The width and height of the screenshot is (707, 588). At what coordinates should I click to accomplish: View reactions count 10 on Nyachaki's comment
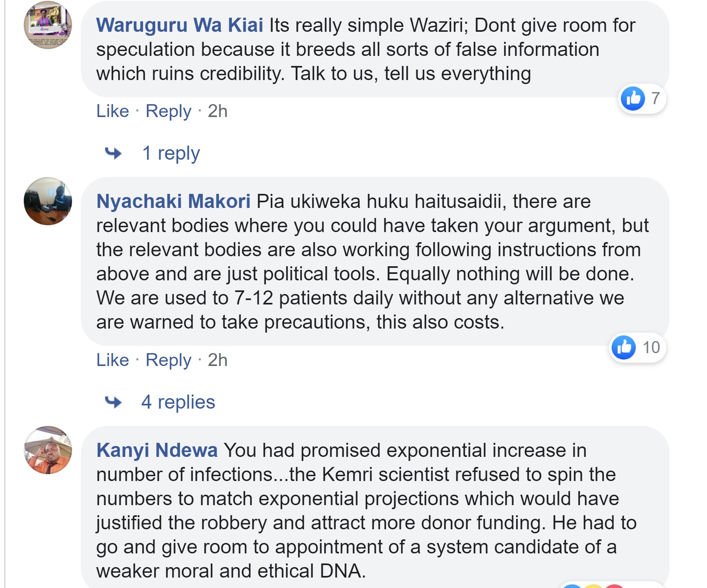[x=651, y=347]
